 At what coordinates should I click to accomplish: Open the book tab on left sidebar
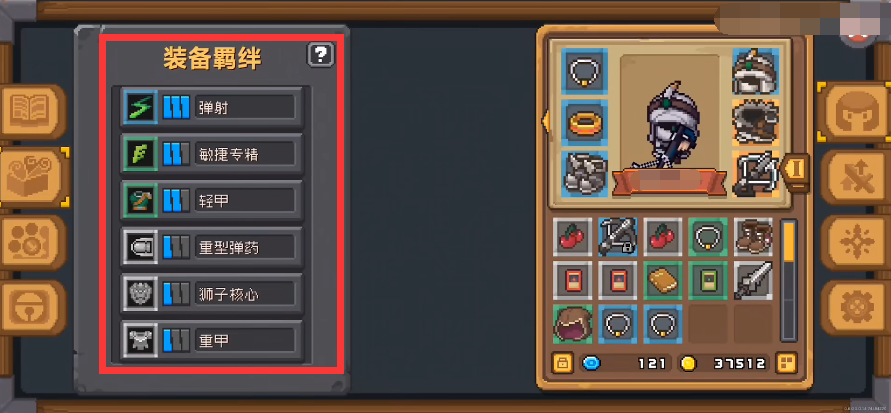[32, 112]
